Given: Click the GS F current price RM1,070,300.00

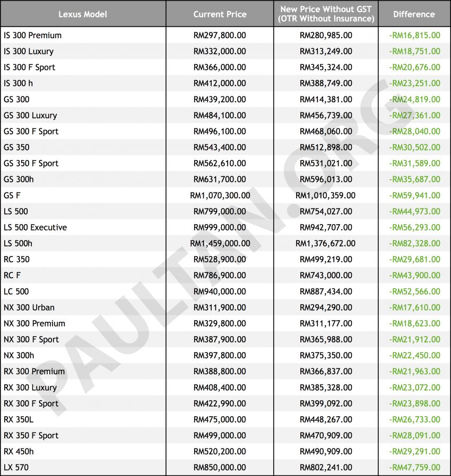Looking at the screenshot, I should (220, 195).
